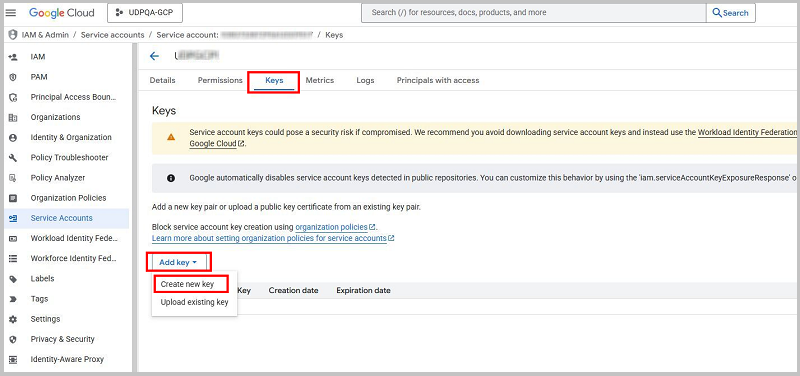
Task: Open Principals with access tab
Action: click(438, 80)
